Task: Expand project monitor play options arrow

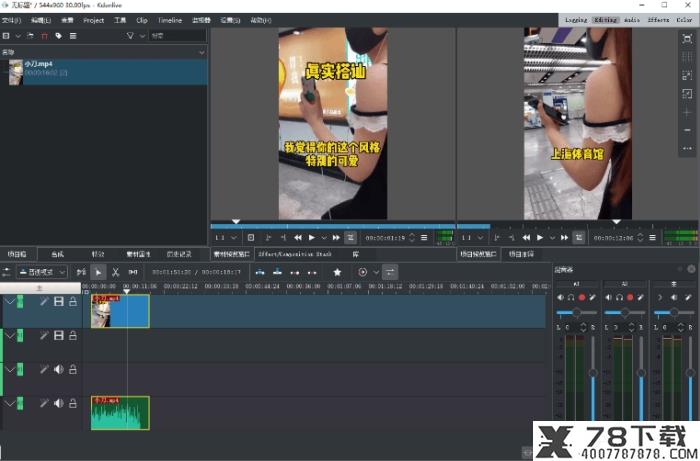Action: 552,238
